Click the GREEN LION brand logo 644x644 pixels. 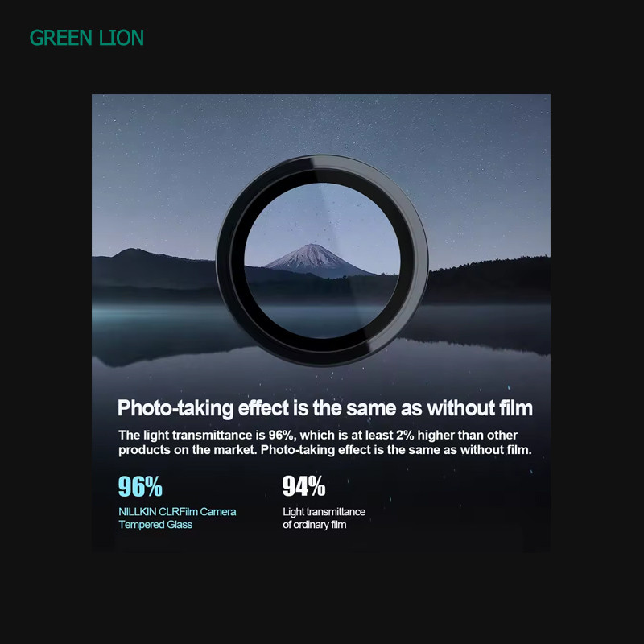click(x=87, y=38)
